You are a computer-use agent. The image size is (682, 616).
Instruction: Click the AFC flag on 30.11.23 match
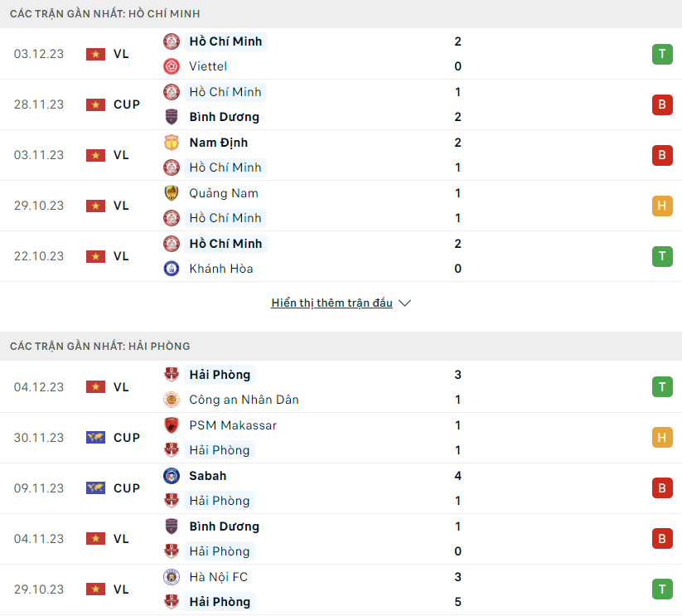pos(95,437)
